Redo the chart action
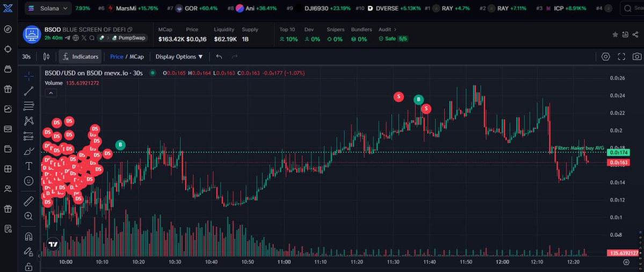 [x=235, y=56]
